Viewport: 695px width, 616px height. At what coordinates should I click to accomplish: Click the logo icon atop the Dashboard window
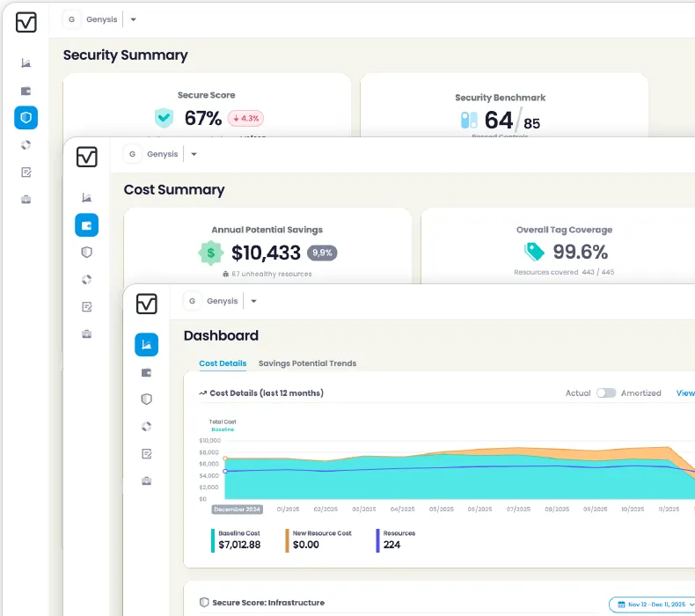(x=146, y=304)
